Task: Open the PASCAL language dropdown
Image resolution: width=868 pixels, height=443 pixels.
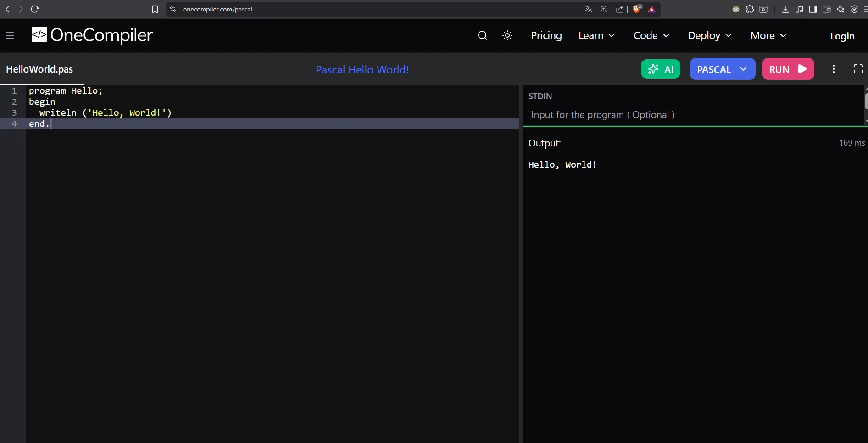Action: [722, 69]
